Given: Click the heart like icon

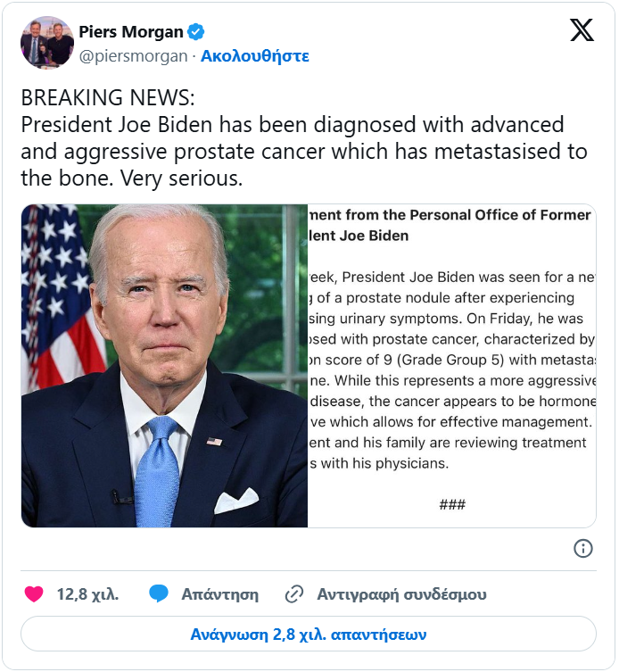Looking at the screenshot, I should (x=34, y=594).
